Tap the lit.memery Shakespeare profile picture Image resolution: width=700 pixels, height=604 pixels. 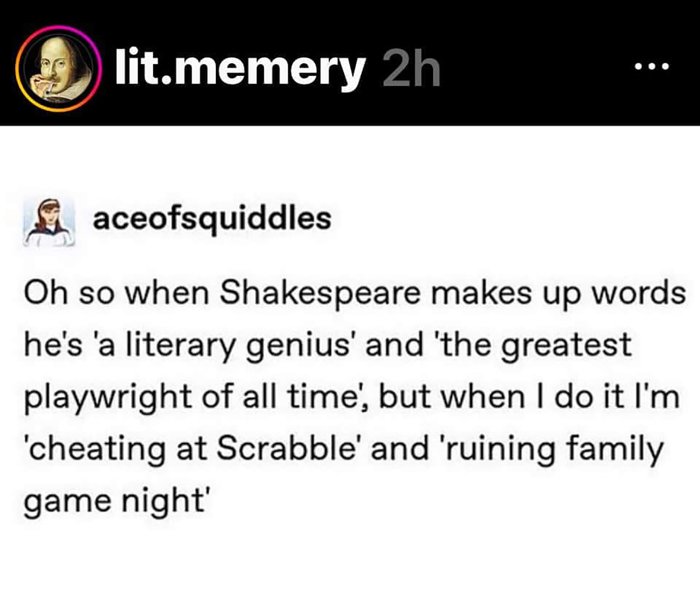[58, 68]
